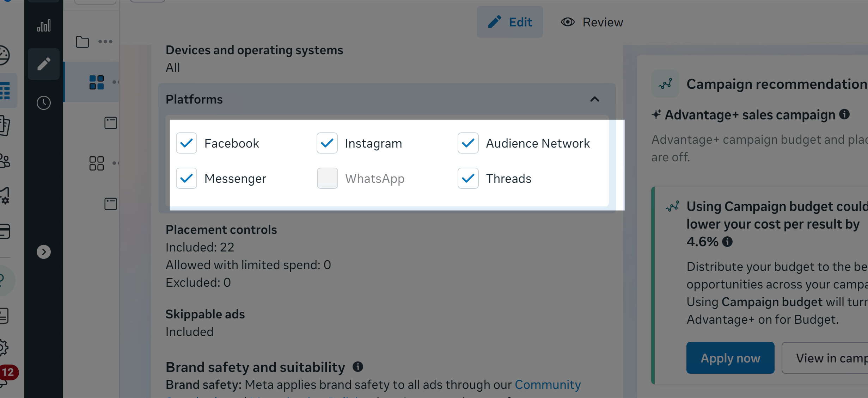This screenshot has width=868, height=398.
Task: Uncheck the Audience Network checkbox
Action: (468, 143)
